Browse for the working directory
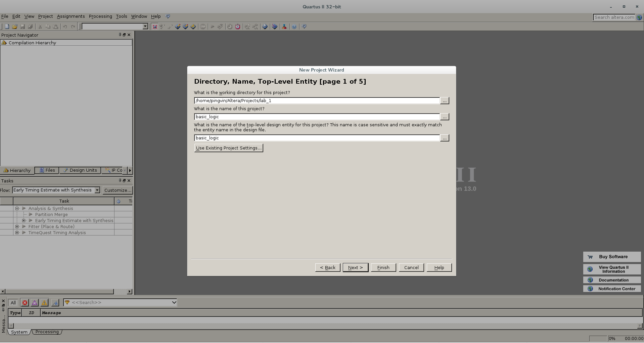This screenshot has width=644, height=343. click(445, 100)
